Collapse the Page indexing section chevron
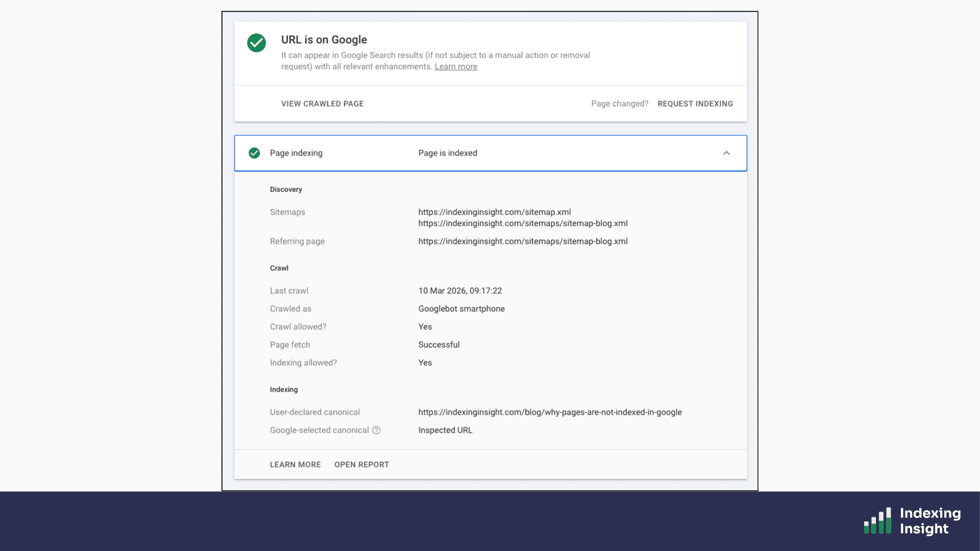The height and width of the screenshot is (551, 980). tap(726, 153)
